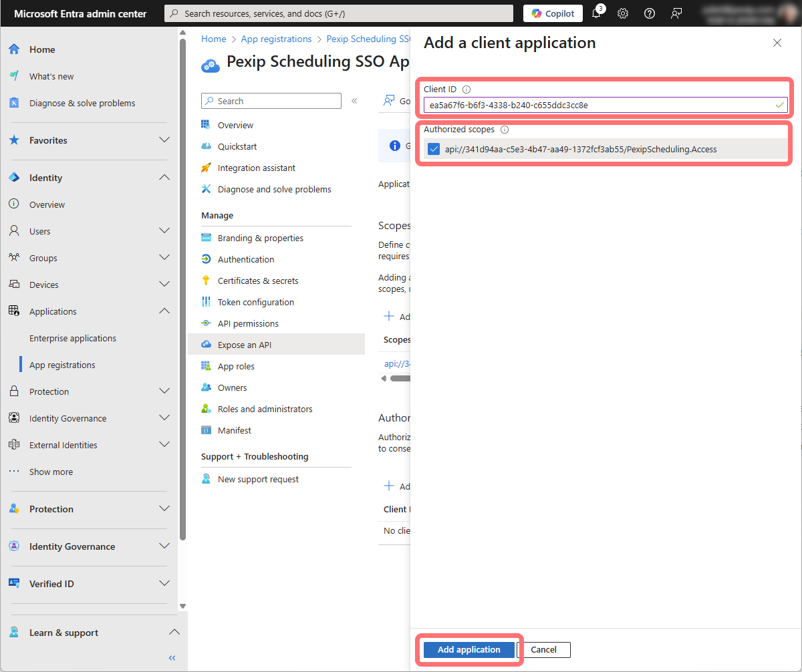802x672 pixels.
Task: Click the Client ID info icon
Action: point(466,90)
